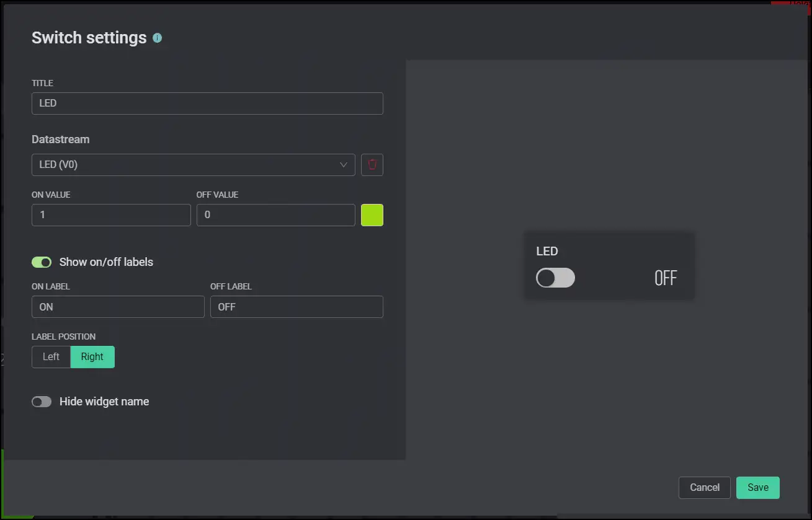Delete the datastream with the trash icon
Viewport: 812px width, 520px height.
coord(372,165)
